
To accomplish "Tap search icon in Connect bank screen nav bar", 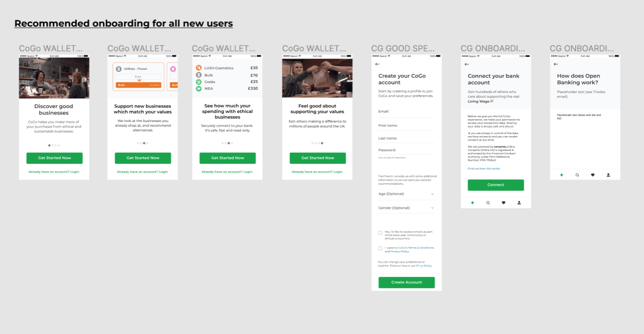I will [x=488, y=203].
